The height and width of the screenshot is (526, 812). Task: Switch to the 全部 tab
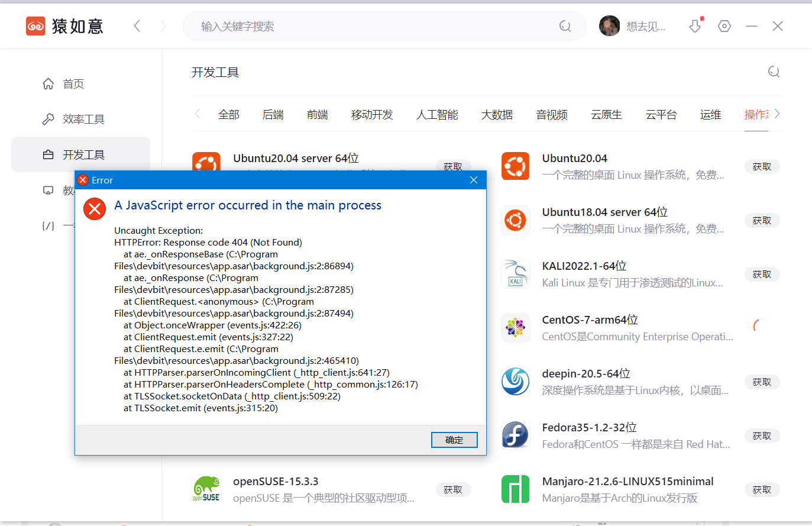click(229, 114)
